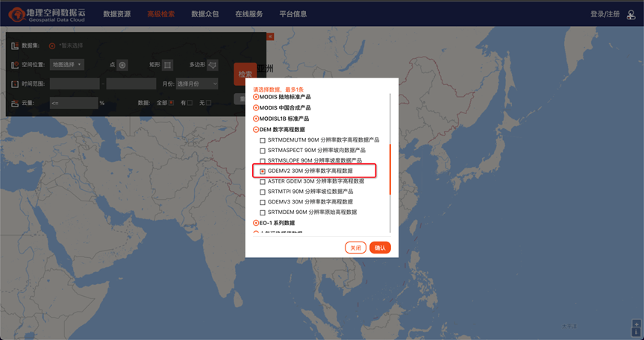
Task: Expand MODIS 中国合成产品 group
Action: coord(256,108)
